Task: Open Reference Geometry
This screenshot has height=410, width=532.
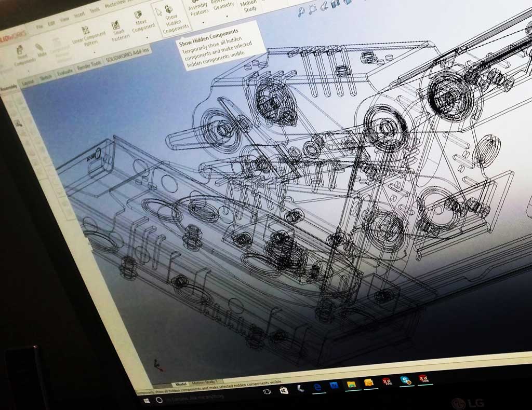Action: pos(223,5)
